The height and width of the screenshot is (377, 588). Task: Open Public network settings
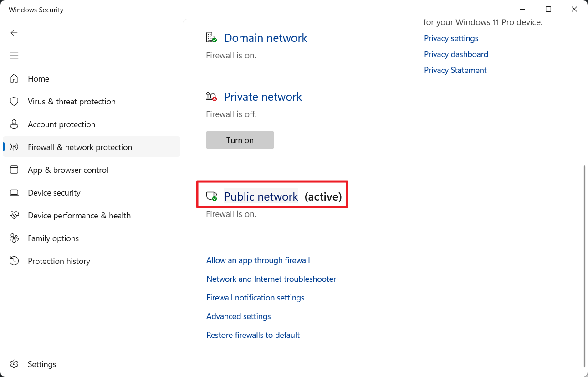(261, 196)
